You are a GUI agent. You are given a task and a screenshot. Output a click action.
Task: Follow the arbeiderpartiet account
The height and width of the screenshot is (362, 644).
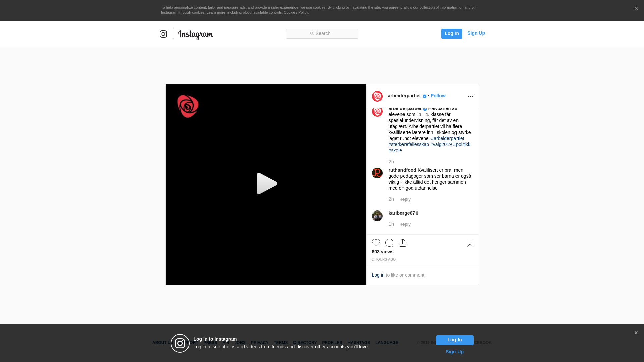[x=438, y=96]
